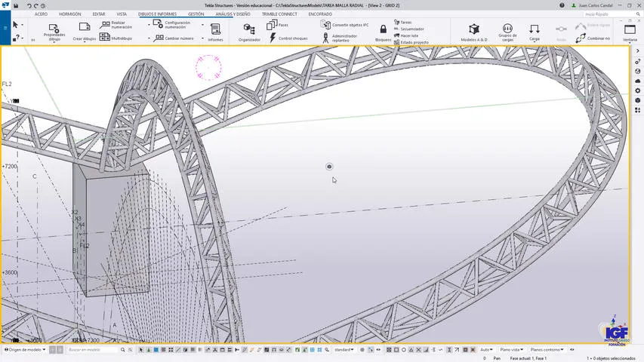
Task: Focus Buscar en modelo search field
Action: click(92, 350)
